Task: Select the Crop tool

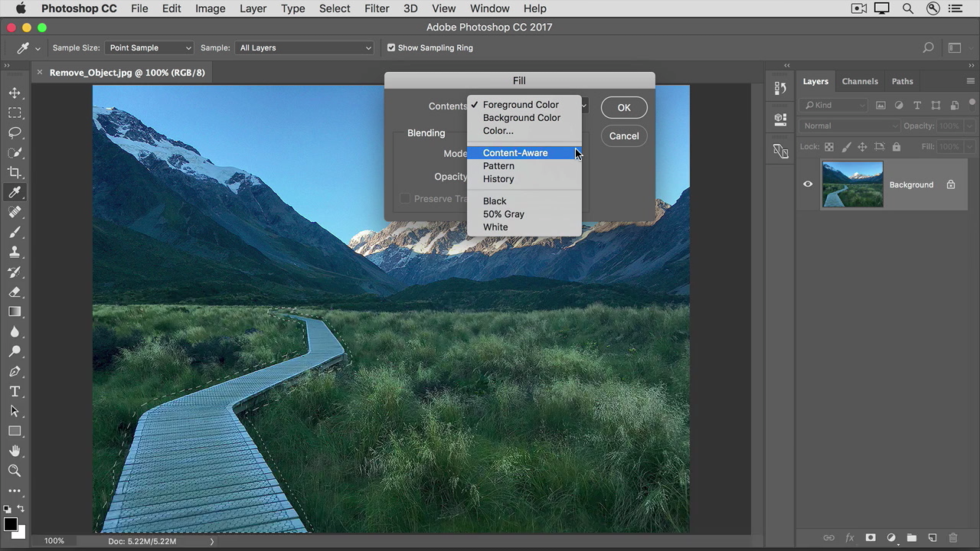Action: tap(15, 172)
